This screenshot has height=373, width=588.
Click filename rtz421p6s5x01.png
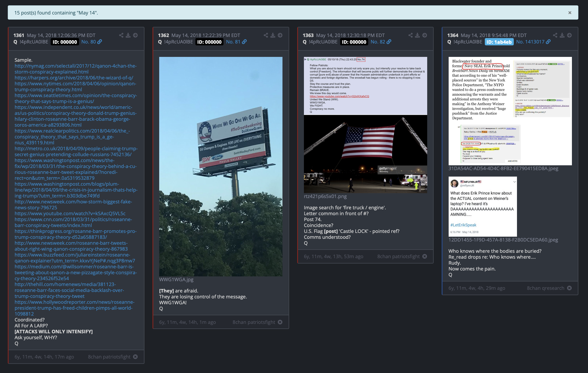pos(325,196)
